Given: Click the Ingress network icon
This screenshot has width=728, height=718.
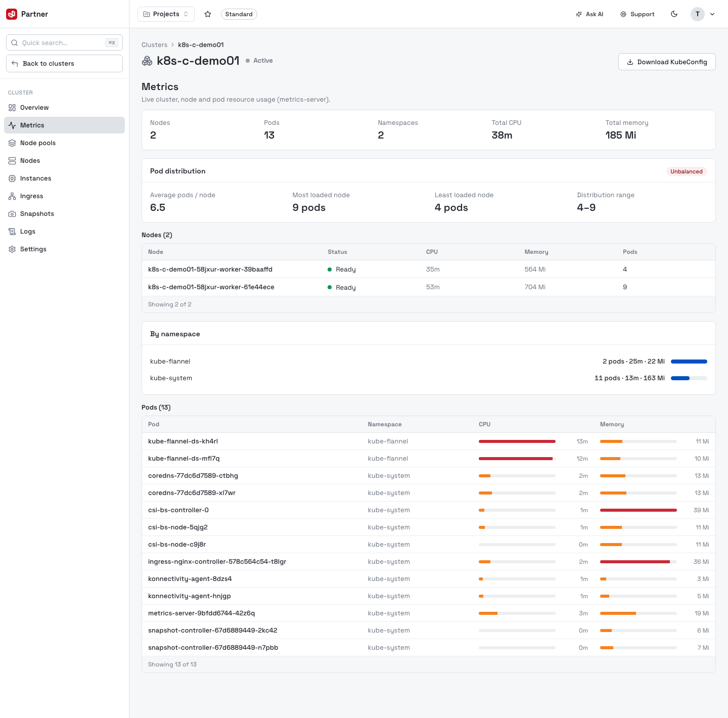Looking at the screenshot, I should pos(12,196).
